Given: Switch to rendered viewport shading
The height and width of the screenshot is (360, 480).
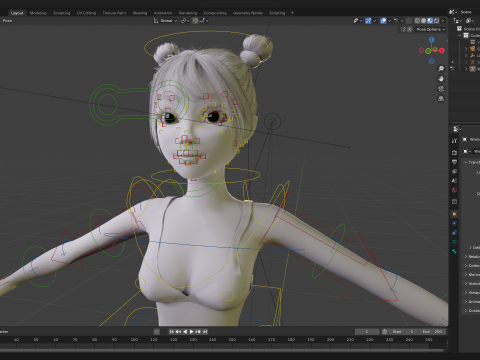Looking at the screenshot, I should 436,21.
